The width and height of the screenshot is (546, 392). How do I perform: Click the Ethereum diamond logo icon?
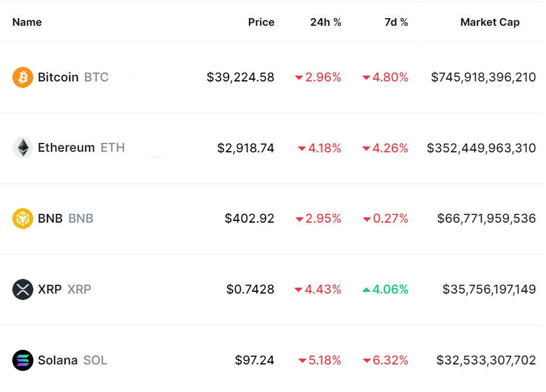pyautogui.click(x=23, y=148)
